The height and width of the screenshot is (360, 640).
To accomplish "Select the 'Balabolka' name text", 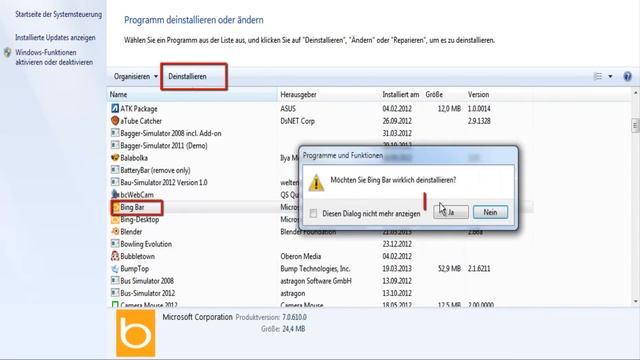I will (x=134, y=158).
